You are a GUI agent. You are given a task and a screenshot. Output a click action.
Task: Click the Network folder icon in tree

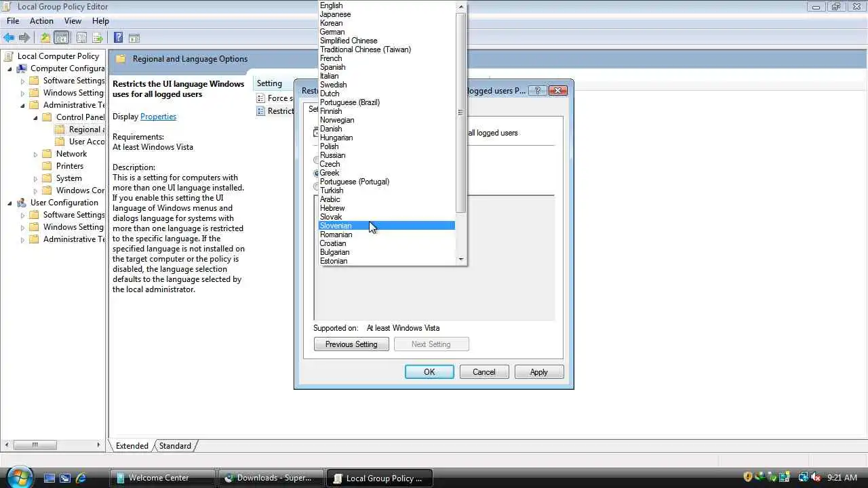click(47, 154)
